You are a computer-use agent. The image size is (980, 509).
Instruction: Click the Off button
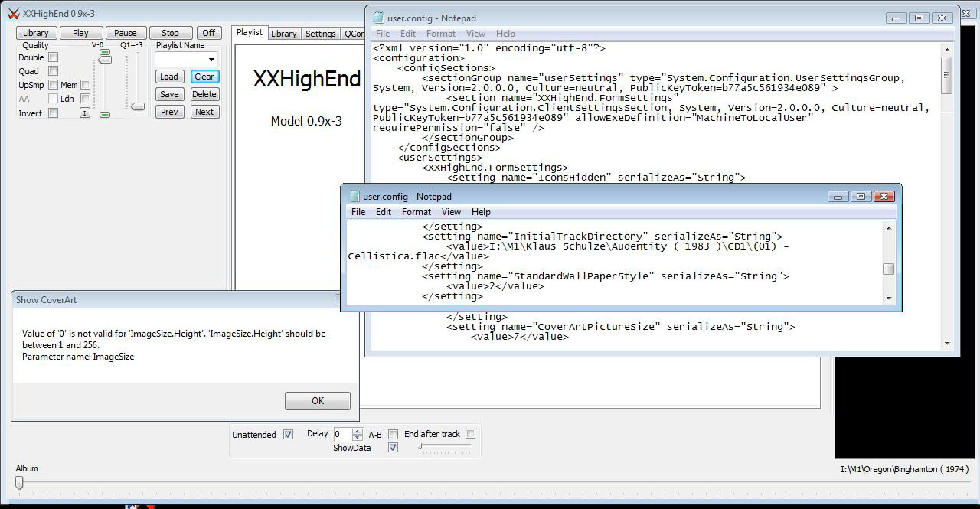(208, 33)
